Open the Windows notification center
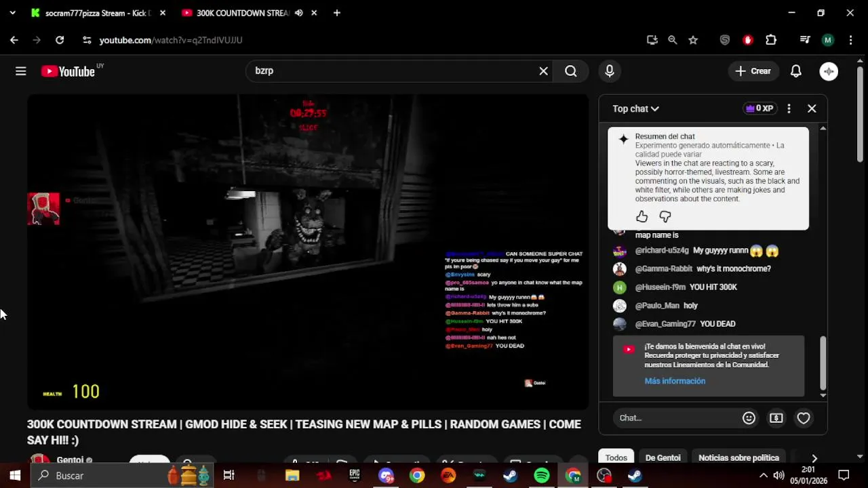 click(844, 476)
